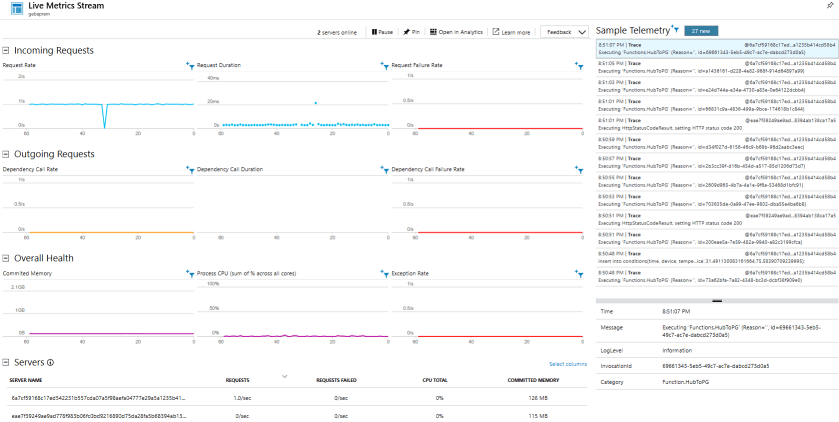Collapse the Outgoing Requests section

point(6,154)
